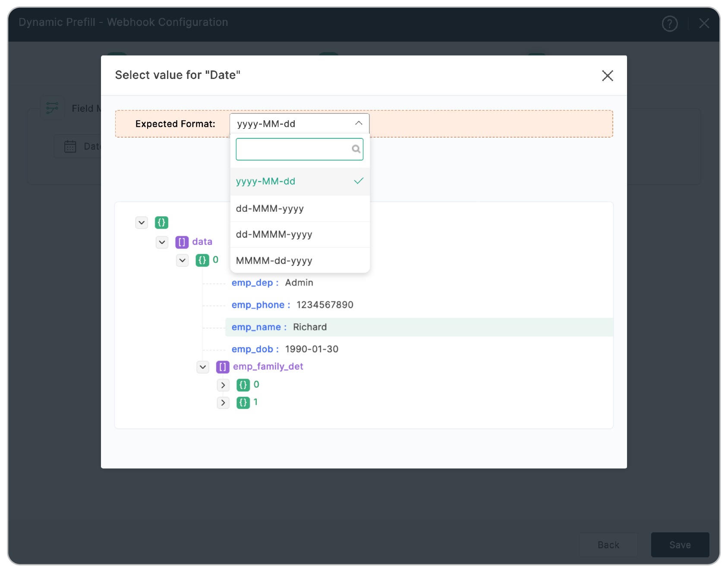
Task: Close the Select value for Date dialog
Action: 607,75
